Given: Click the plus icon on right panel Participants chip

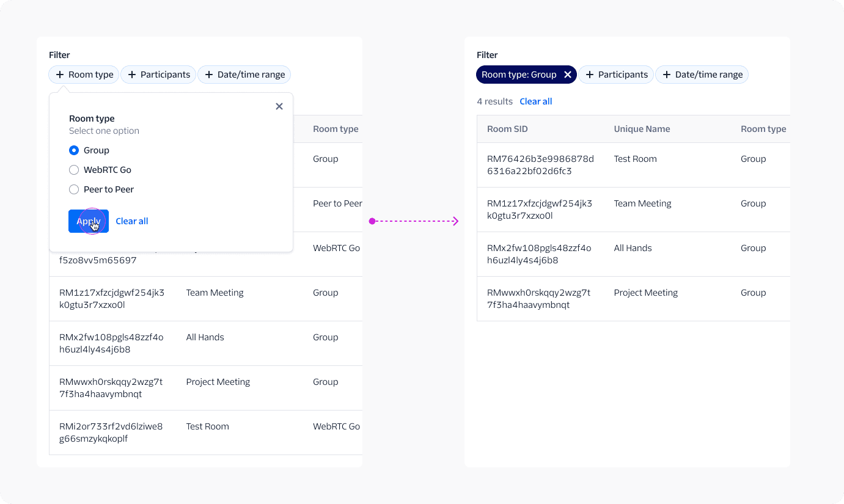Looking at the screenshot, I should point(589,75).
